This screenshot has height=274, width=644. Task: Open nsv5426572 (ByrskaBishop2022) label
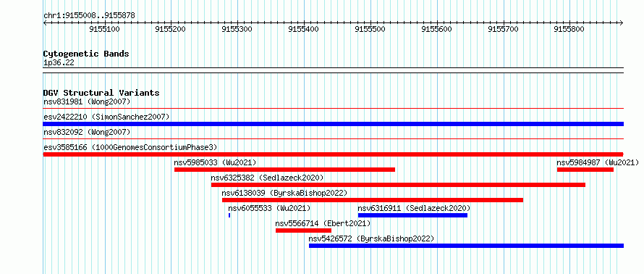[371, 238]
